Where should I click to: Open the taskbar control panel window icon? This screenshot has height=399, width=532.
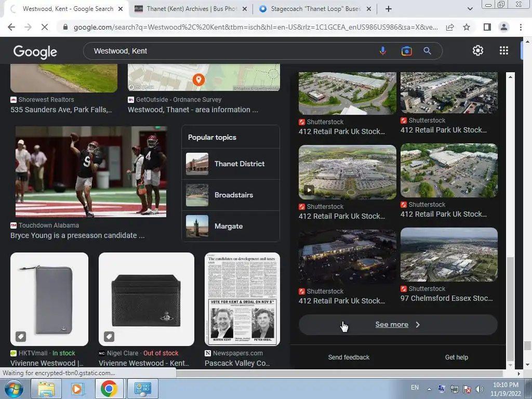(142, 389)
